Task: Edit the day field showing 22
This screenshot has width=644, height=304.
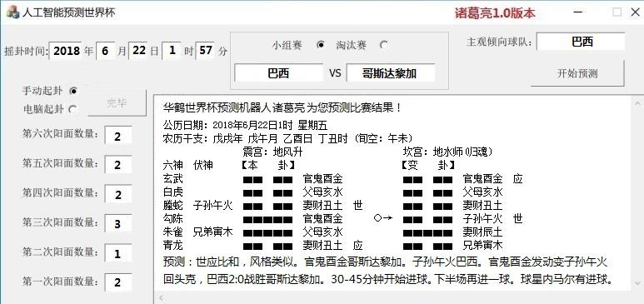Action: pos(139,52)
